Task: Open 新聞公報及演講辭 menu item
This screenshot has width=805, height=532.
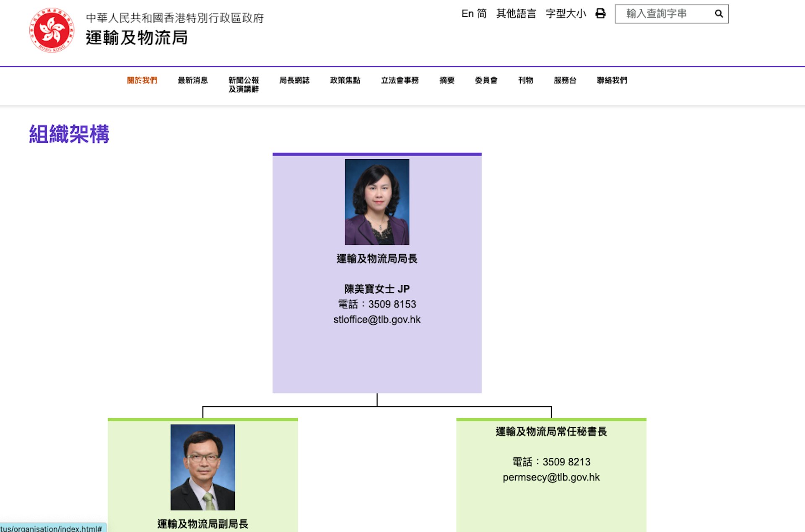Action: tap(244, 84)
